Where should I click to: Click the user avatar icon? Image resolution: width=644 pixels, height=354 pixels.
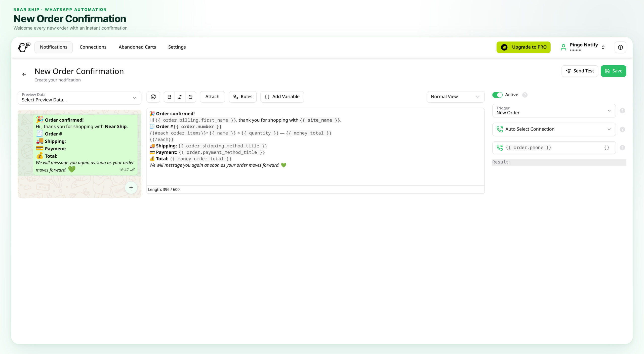pyautogui.click(x=563, y=47)
